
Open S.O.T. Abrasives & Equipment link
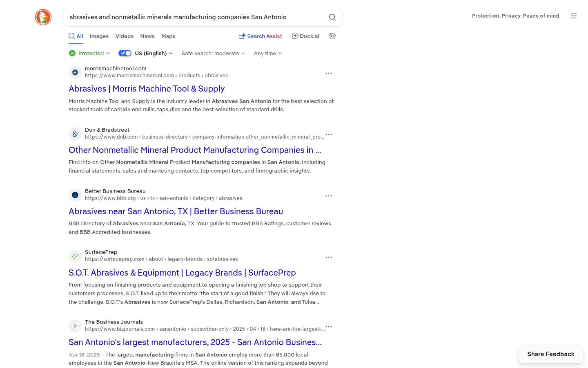coord(182,273)
